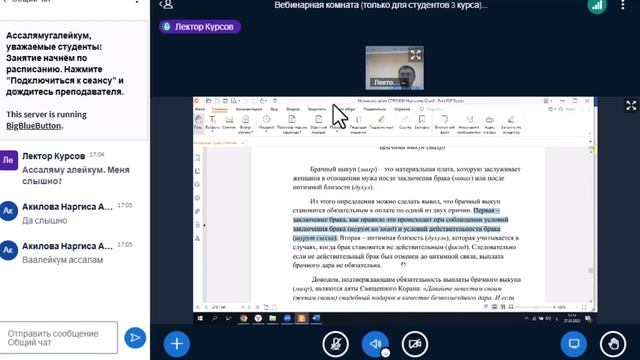This screenshot has width=640, height=360.
Task: Select message "Ваалейкум ассалам"
Action: 62,260
